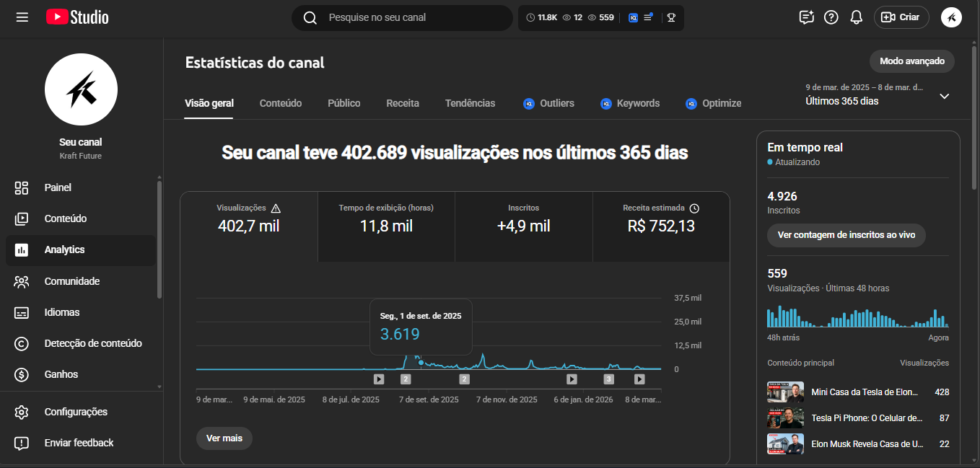Switch to the Visão geral tab
The width and height of the screenshot is (980, 468).
(x=209, y=103)
